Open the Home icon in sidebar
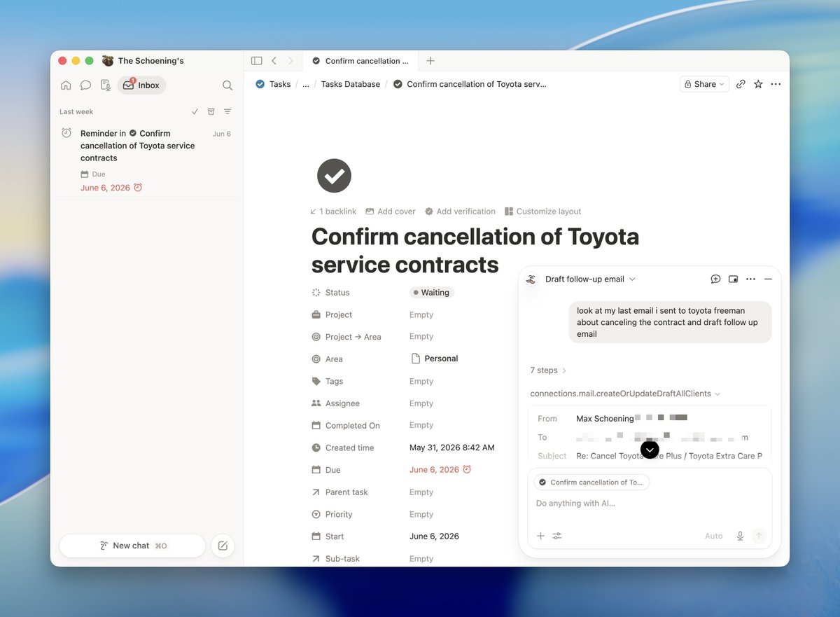840x617 pixels. point(66,85)
